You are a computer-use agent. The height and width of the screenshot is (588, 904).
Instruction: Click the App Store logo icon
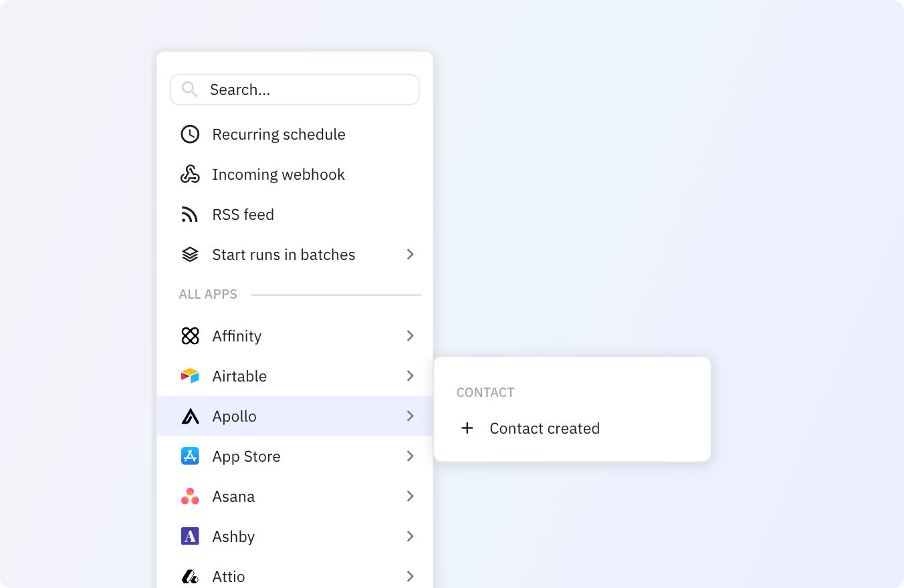pos(190,456)
